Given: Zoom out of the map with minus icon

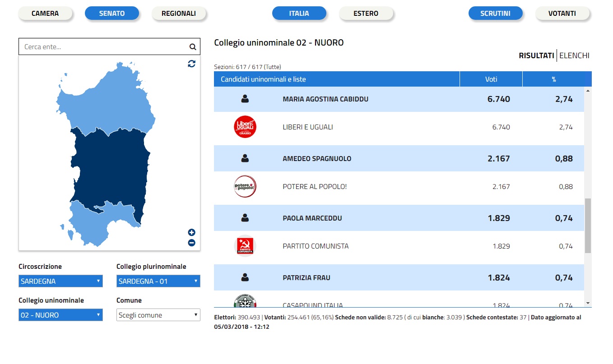Looking at the screenshot, I should 191,243.
